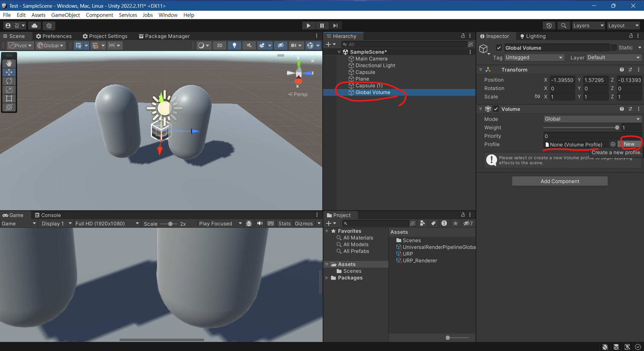The image size is (644, 351).
Task: Expand the Packages folder
Action: (x=327, y=278)
